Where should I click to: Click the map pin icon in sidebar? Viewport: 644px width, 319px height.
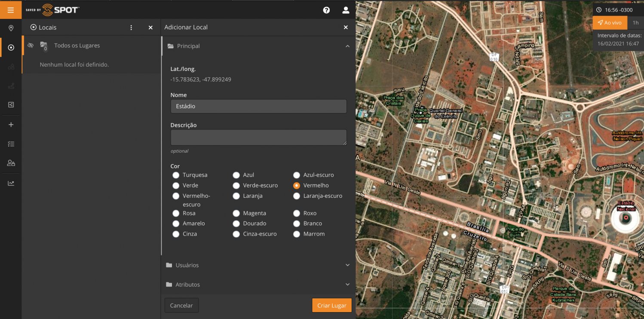pyautogui.click(x=11, y=28)
